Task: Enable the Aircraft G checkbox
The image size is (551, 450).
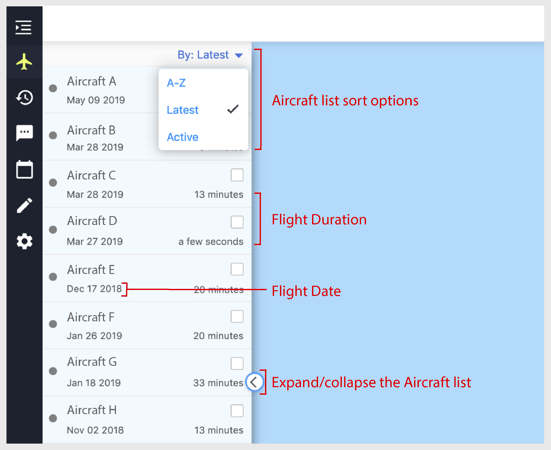Action: (x=237, y=364)
